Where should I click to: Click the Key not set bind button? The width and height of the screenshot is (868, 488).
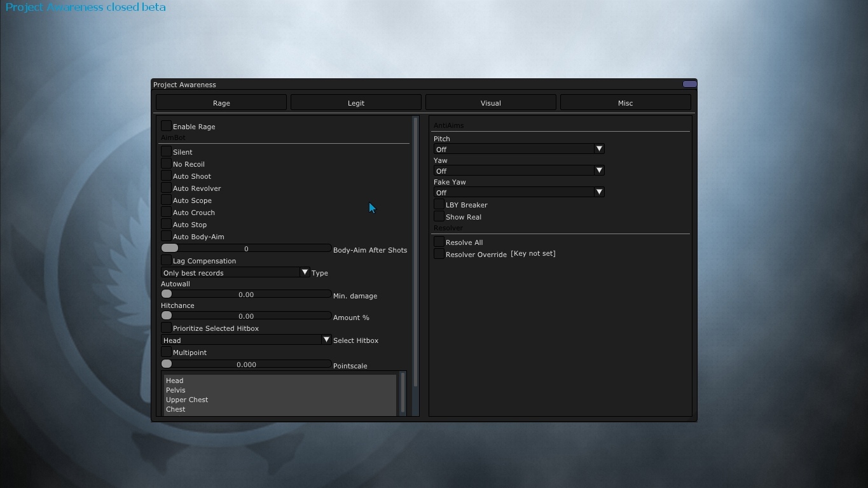[533, 254]
